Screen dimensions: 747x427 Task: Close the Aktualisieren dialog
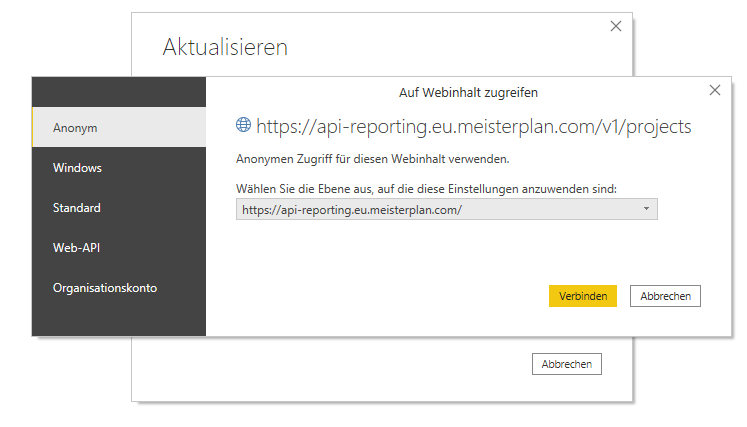point(616,26)
